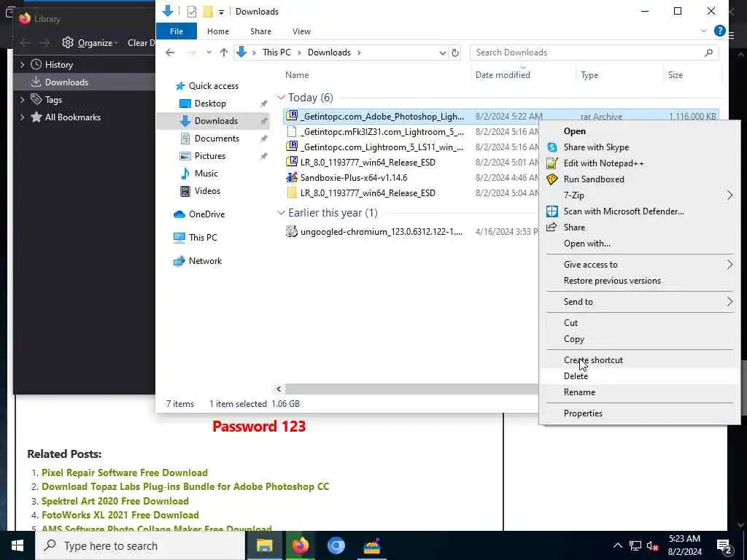The height and width of the screenshot is (560, 747).
Task: Select the LR_8.0_1193777_win64_Release_ESD folder icon
Action: pos(292,192)
